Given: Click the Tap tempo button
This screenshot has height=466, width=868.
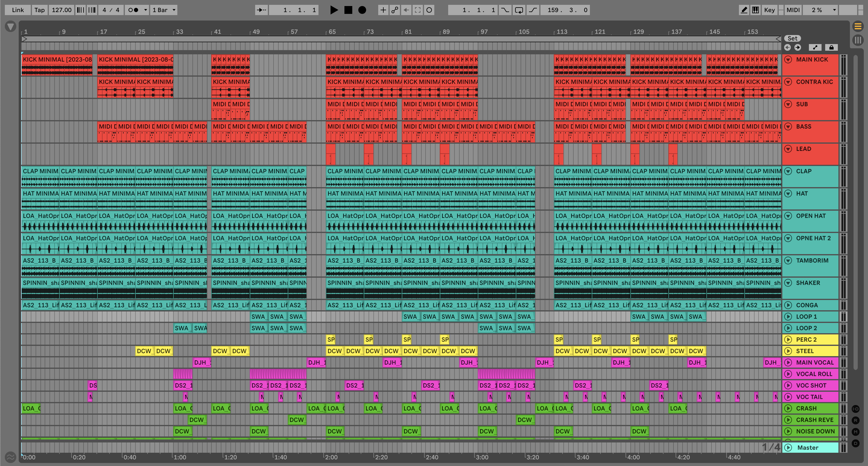Looking at the screenshot, I should coord(40,10).
